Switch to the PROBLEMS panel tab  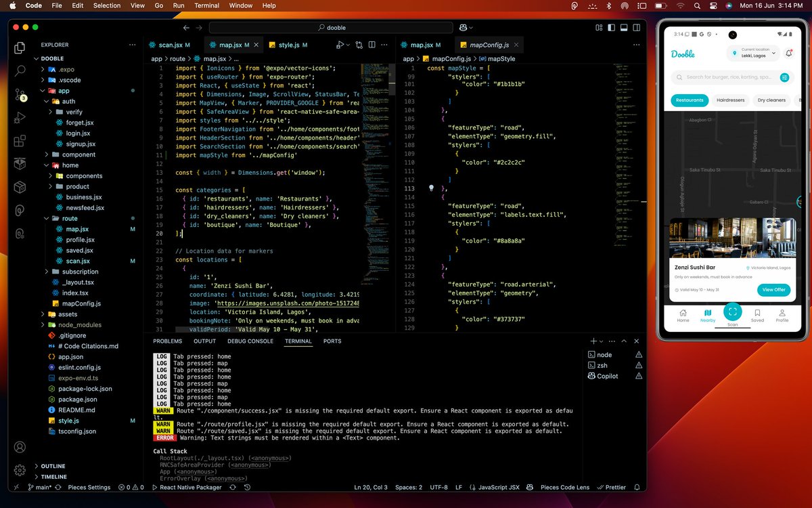(x=167, y=341)
